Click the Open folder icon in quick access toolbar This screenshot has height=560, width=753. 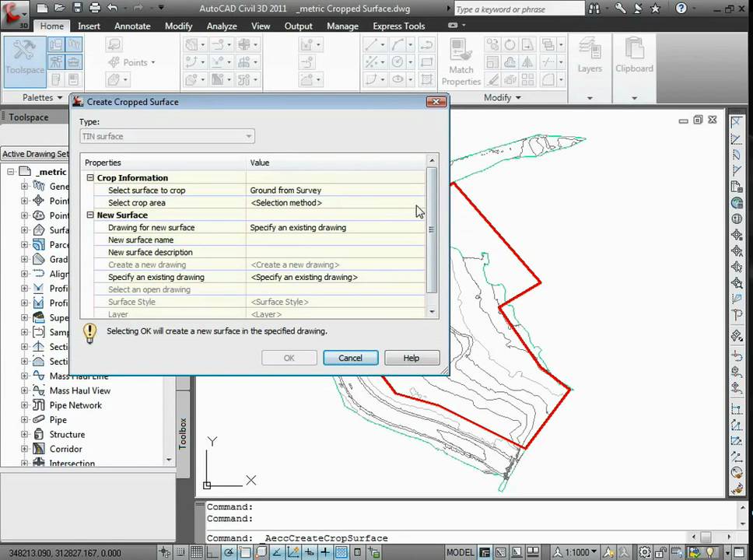point(60,8)
